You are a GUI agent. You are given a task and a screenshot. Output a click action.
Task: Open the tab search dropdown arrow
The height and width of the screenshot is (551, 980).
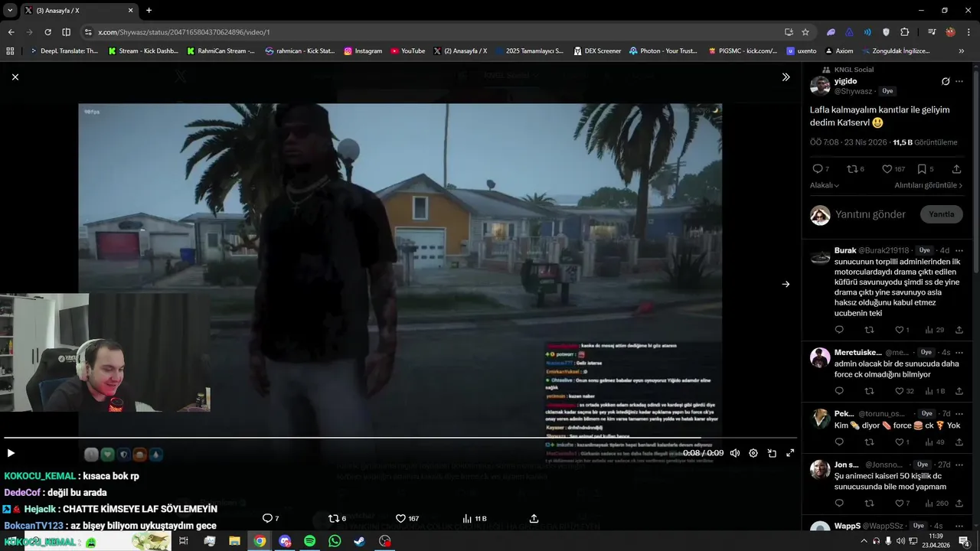pyautogui.click(x=10, y=11)
